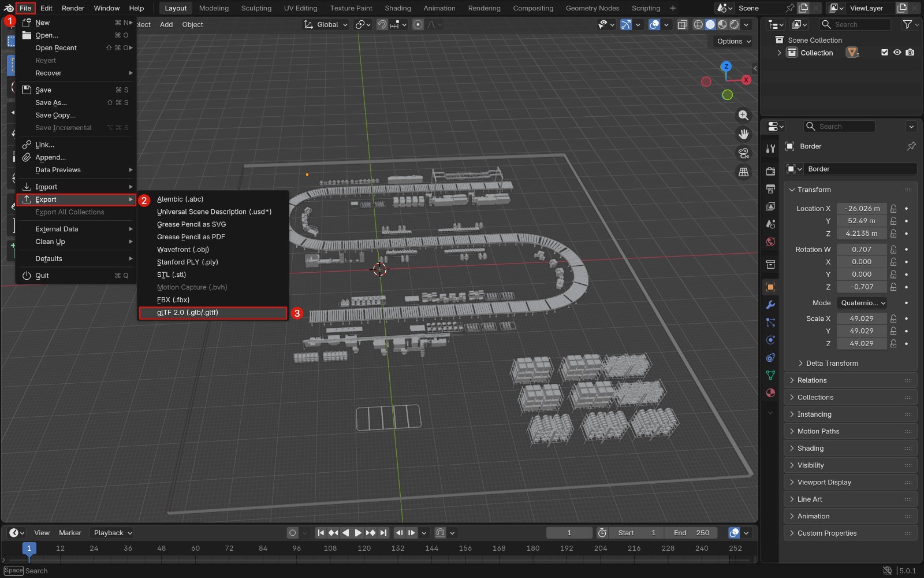Select wireframe viewport shading icon

(x=698, y=24)
